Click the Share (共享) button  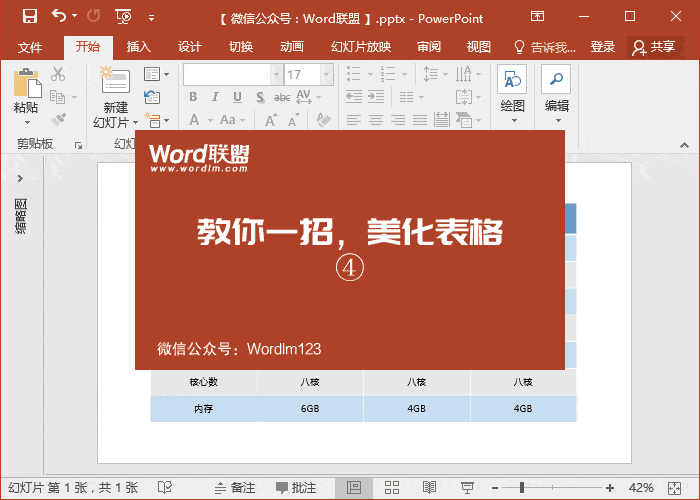(x=654, y=47)
